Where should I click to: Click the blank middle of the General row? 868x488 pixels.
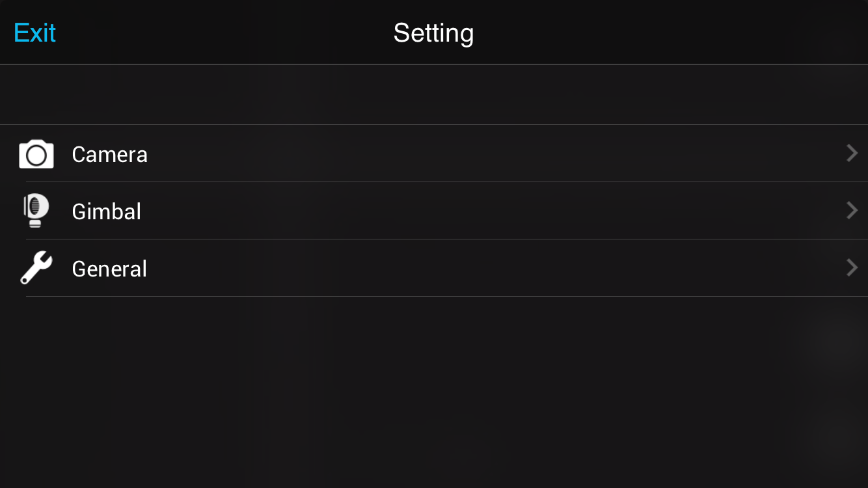pyautogui.click(x=455, y=268)
